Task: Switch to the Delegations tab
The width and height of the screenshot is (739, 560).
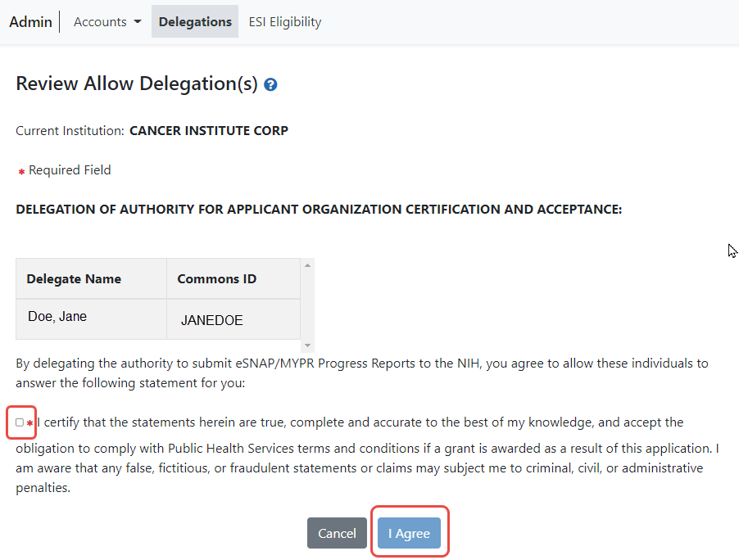Action: tap(195, 22)
